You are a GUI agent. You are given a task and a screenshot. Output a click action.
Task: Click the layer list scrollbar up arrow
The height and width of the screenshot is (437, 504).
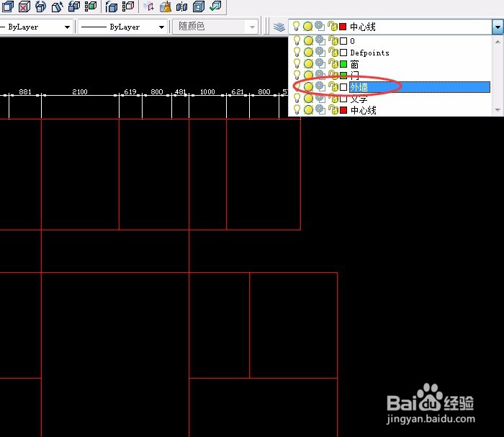click(498, 42)
